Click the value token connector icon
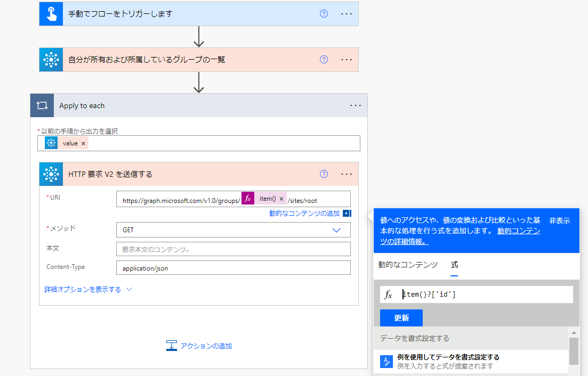Screen dimensions: 588x376 pyautogui.click(x=51, y=143)
